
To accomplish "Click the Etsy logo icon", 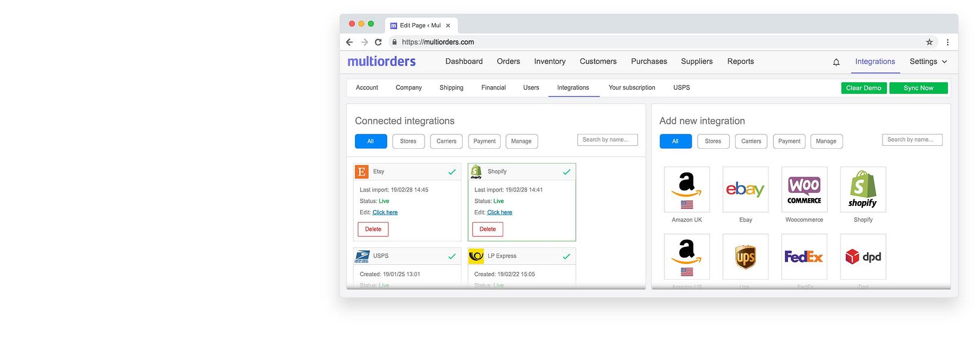I will pyautogui.click(x=362, y=172).
